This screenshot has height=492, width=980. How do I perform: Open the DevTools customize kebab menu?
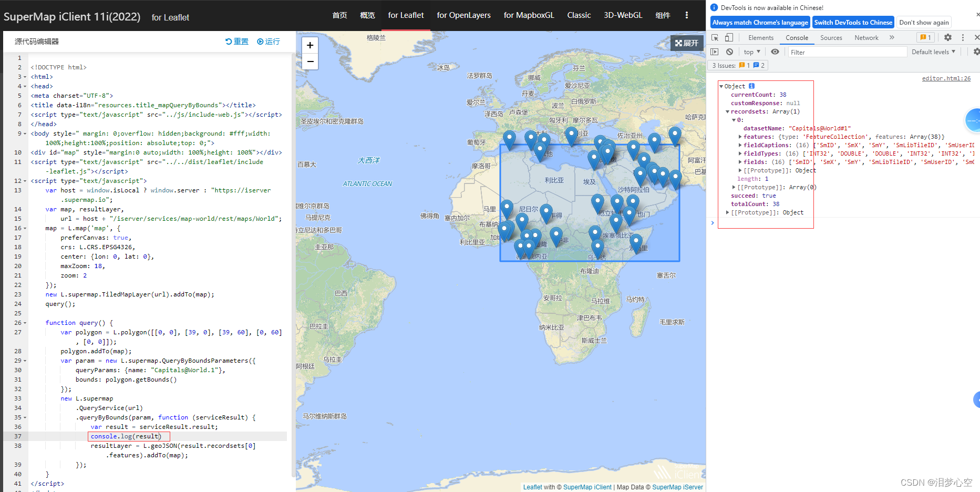963,37
